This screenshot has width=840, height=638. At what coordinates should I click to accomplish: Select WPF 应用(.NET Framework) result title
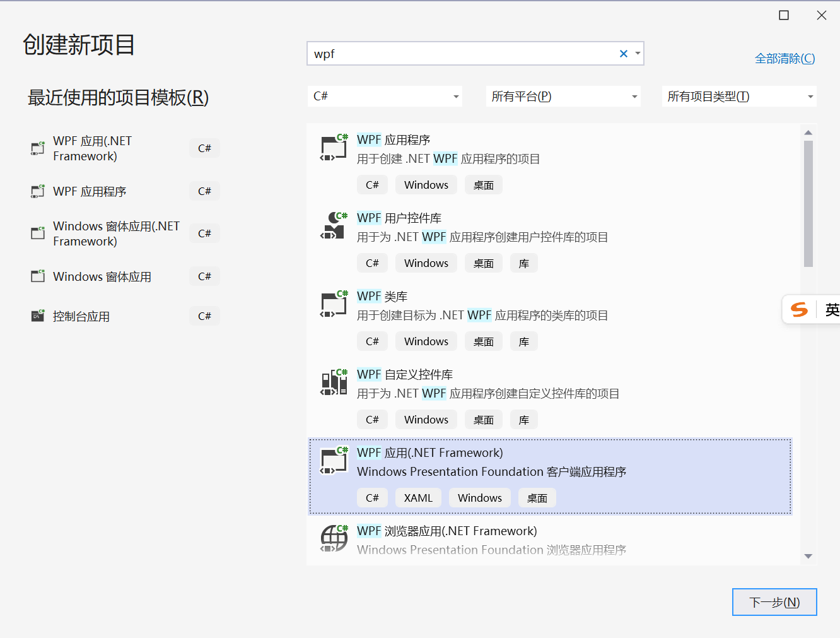[x=430, y=452]
